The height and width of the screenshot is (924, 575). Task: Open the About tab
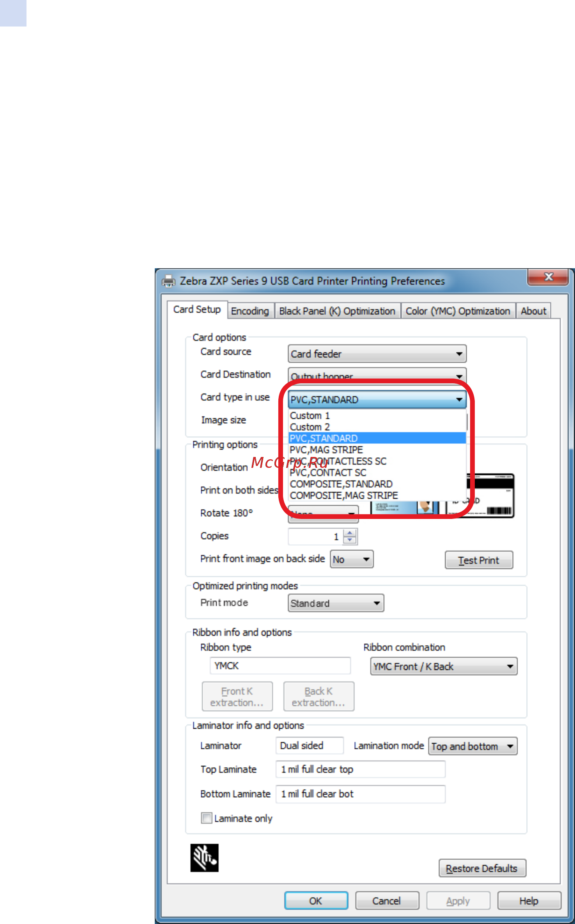(533, 311)
